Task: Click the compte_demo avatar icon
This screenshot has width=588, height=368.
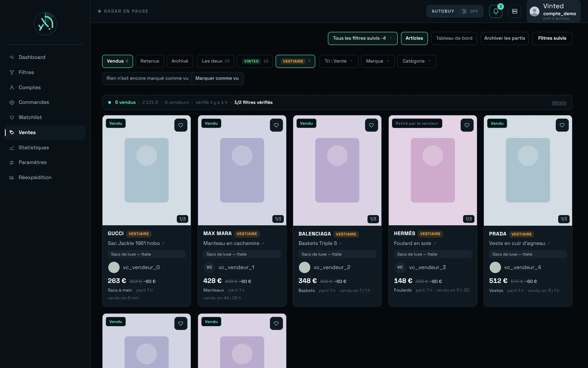Action: click(x=534, y=11)
